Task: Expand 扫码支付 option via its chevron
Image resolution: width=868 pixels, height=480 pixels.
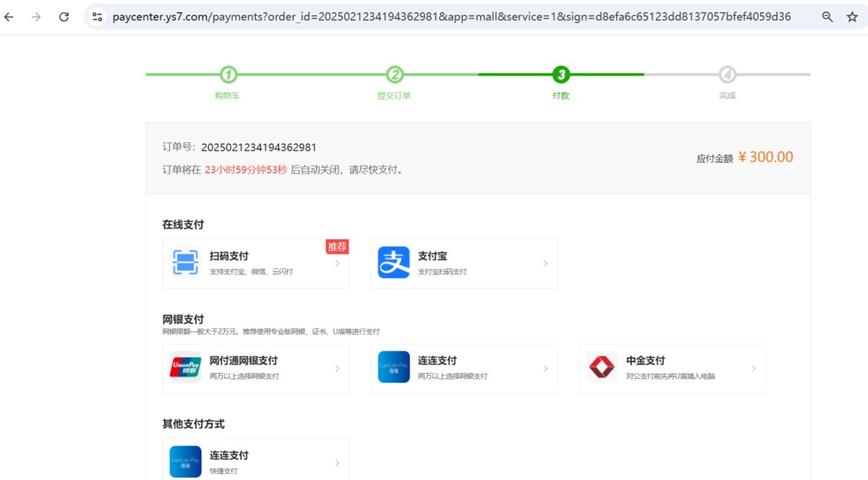Action: [x=337, y=264]
